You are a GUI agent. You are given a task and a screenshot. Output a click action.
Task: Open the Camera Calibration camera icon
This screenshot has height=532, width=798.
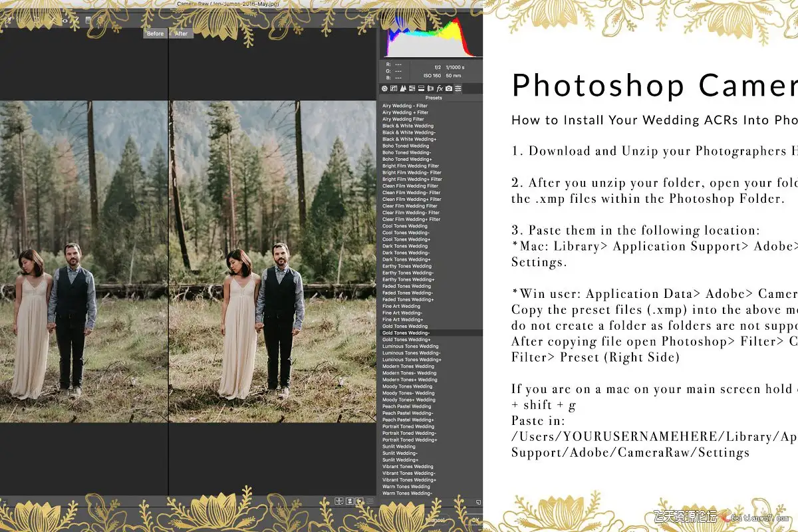(449, 88)
